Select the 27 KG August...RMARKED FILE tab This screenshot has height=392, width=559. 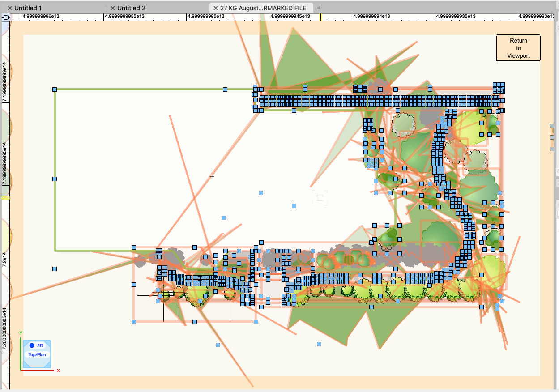pos(263,8)
